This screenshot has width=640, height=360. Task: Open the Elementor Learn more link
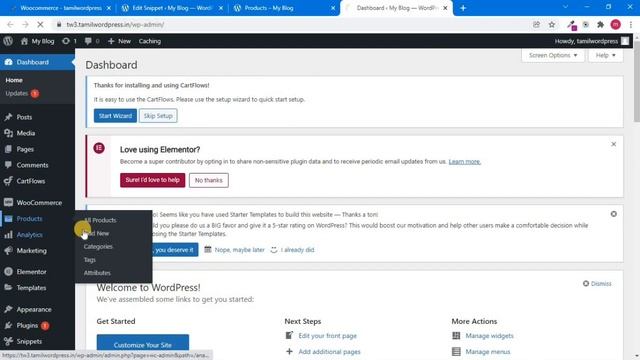point(464,162)
